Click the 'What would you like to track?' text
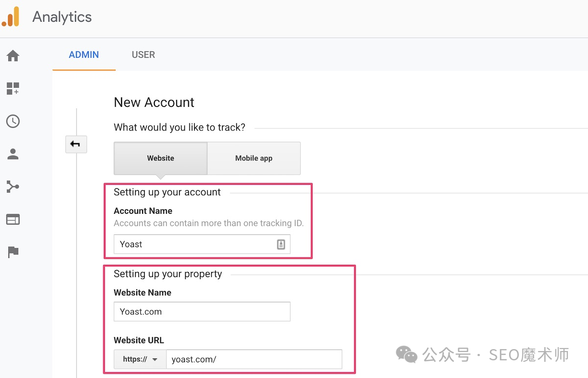 (179, 127)
